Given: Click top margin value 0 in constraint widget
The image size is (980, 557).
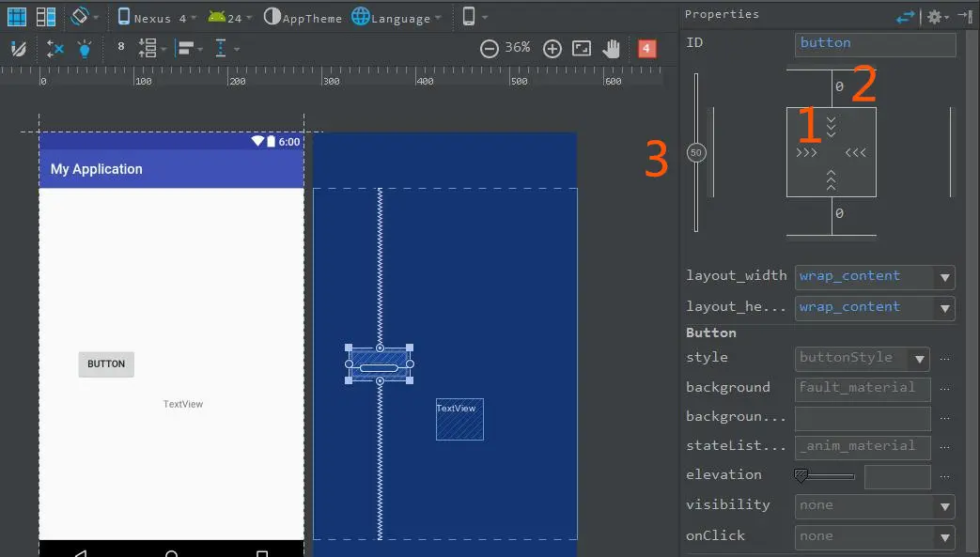Looking at the screenshot, I should click(x=839, y=87).
